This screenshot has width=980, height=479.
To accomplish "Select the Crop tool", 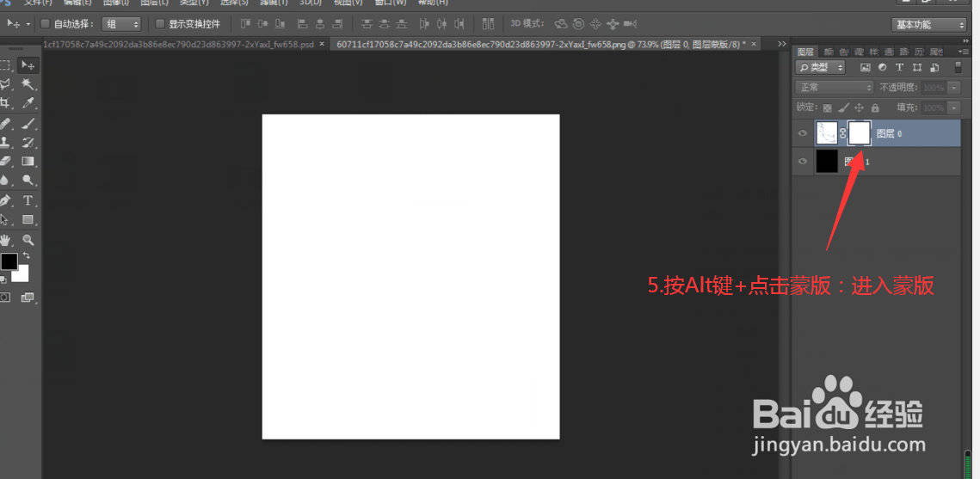I will 5,103.
